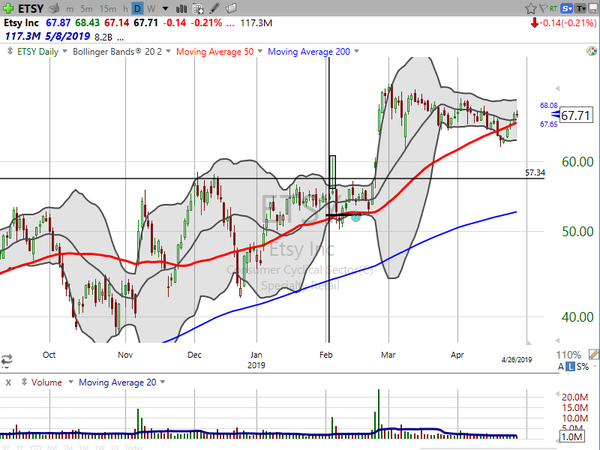600x450 pixels.
Task: Open Bollinger Bands 20 2 dropdown
Action: click(x=168, y=51)
